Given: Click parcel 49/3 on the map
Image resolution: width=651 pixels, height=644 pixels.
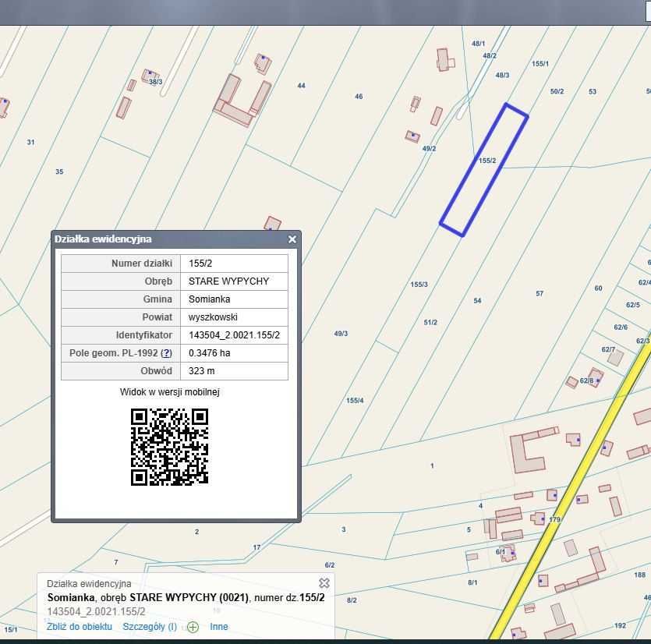Looking at the screenshot, I should [x=341, y=334].
